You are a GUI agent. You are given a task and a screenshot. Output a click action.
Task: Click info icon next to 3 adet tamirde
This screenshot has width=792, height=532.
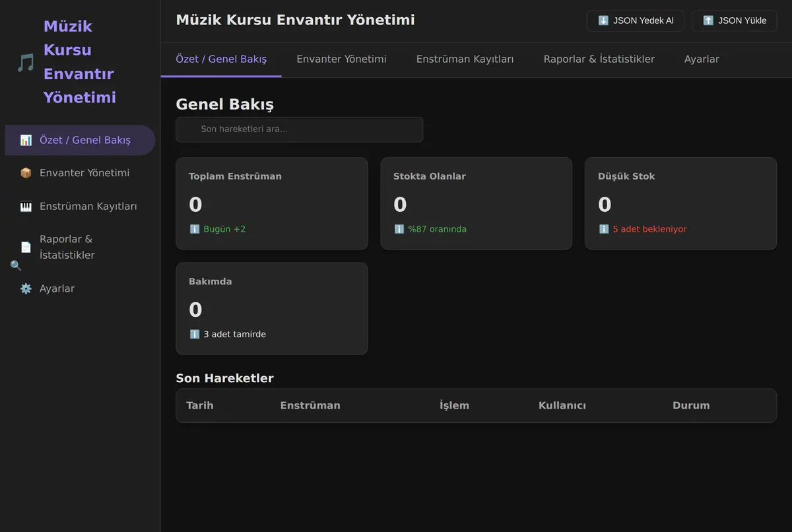pyautogui.click(x=195, y=334)
